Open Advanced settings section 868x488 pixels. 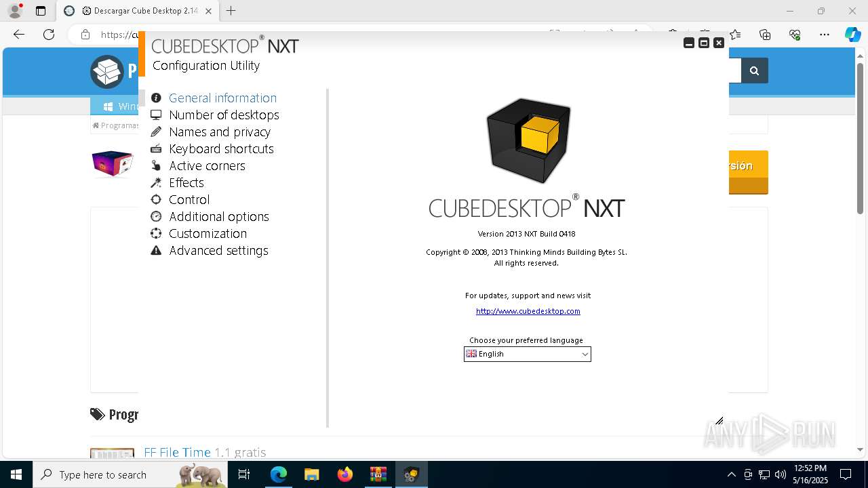pos(218,250)
